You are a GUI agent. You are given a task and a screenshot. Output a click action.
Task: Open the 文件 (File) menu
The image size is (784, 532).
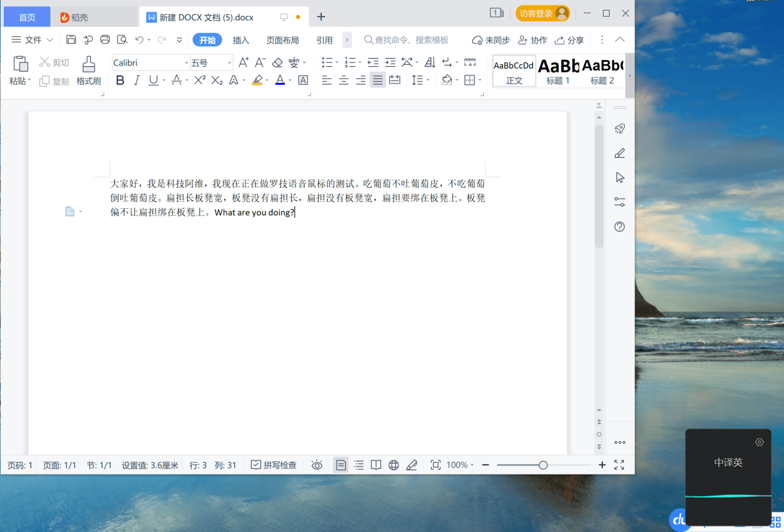coord(33,40)
